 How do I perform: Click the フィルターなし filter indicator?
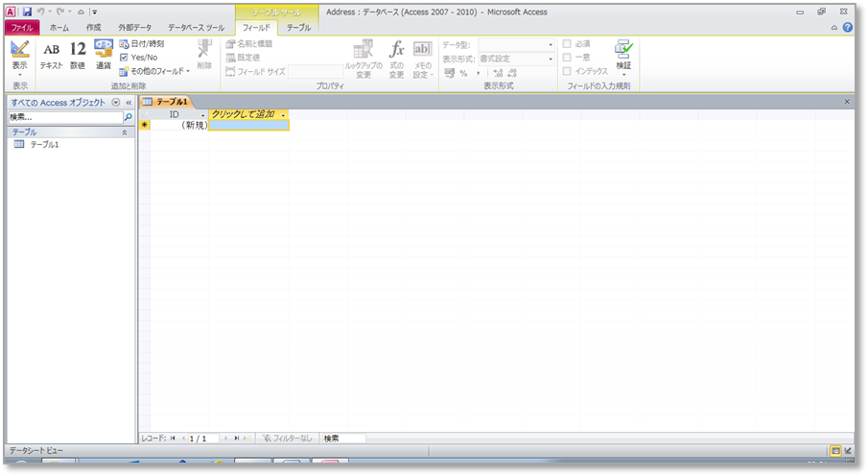(x=287, y=439)
